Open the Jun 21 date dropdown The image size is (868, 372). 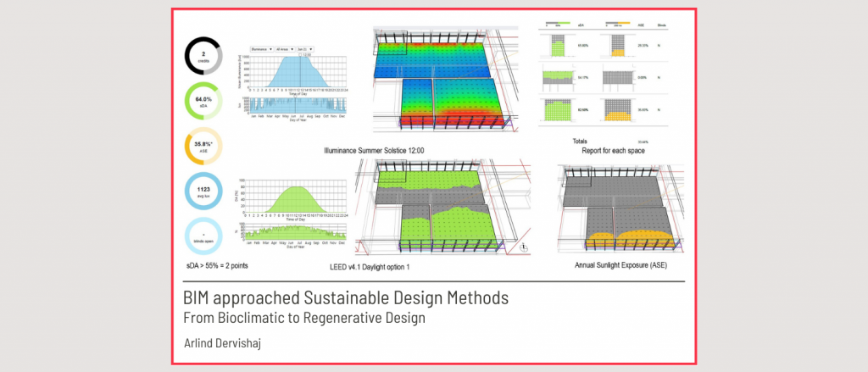306,50
